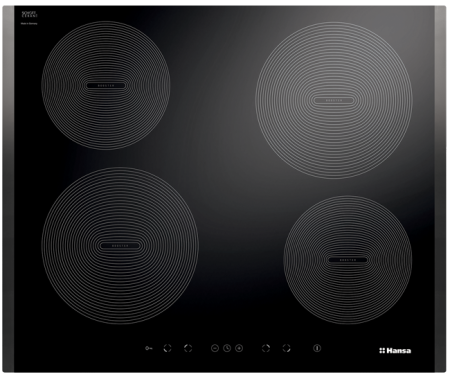Click the Hansa brand logo
Screen dimensions: 450x381
click(x=395, y=351)
